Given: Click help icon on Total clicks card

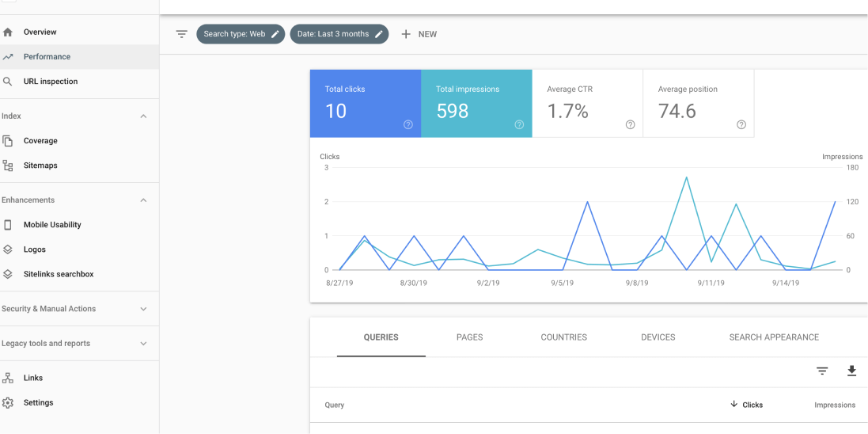Looking at the screenshot, I should pyautogui.click(x=408, y=124).
